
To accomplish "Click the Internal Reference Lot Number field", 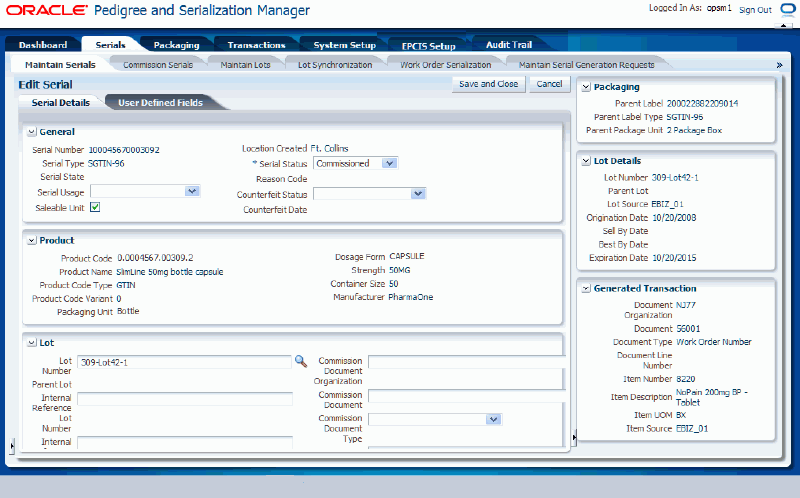I will click(185, 399).
